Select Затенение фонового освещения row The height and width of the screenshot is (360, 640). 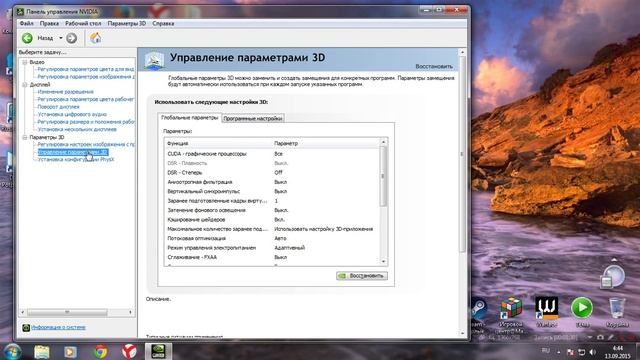point(271,210)
